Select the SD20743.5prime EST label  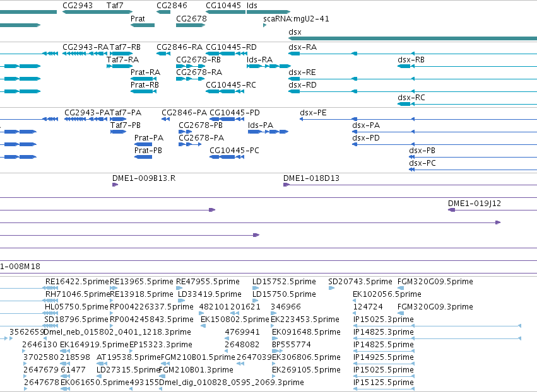(360, 282)
